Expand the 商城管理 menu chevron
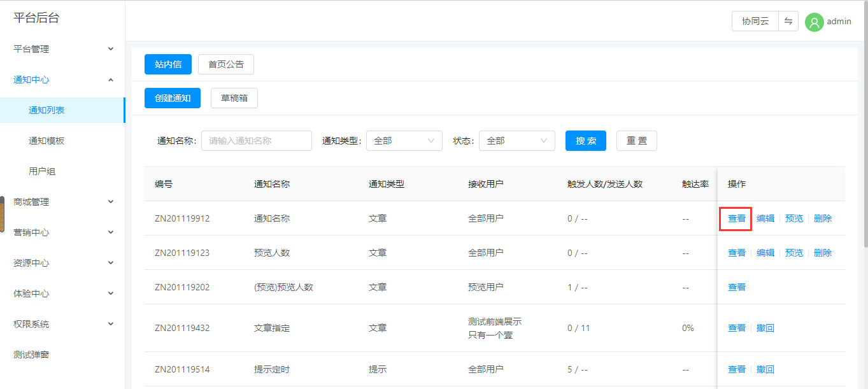Viewport: 868px width, 389px height. point(111,202)
